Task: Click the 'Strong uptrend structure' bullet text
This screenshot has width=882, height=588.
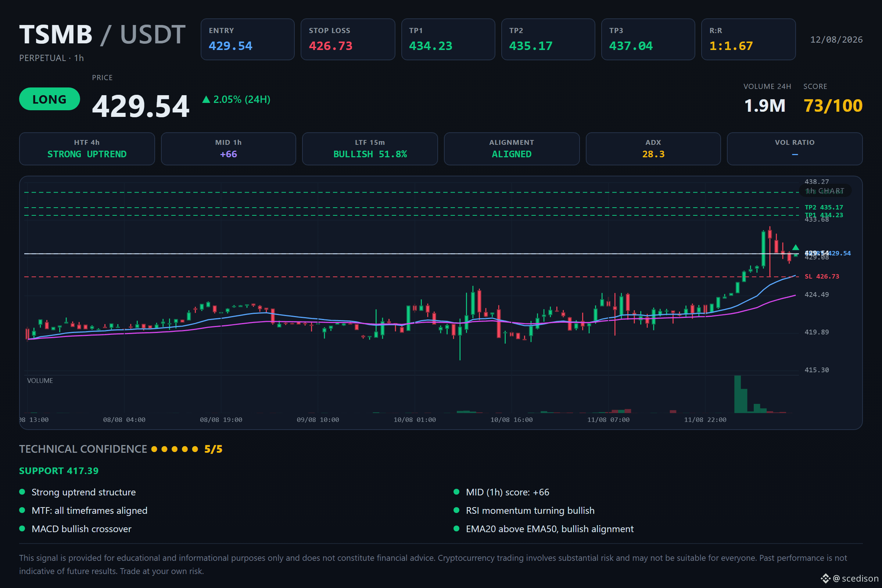Action: click(x=84, y=492)
